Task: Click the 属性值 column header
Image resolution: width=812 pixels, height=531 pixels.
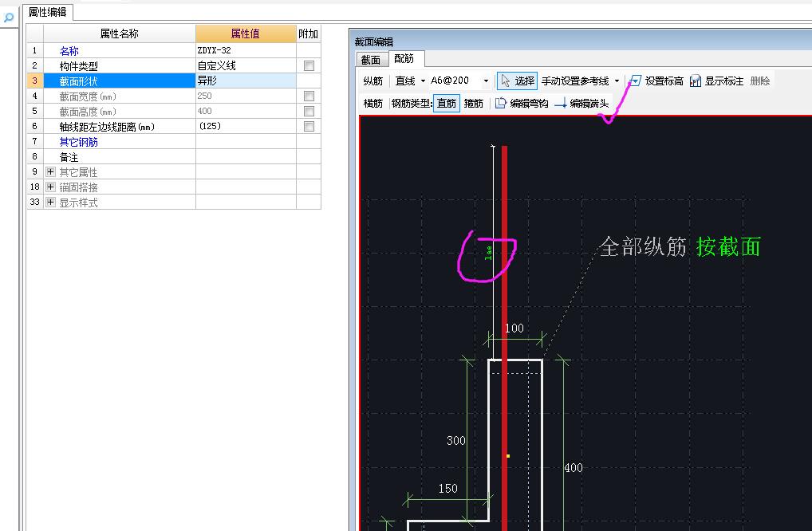Action: pos(246,33)
